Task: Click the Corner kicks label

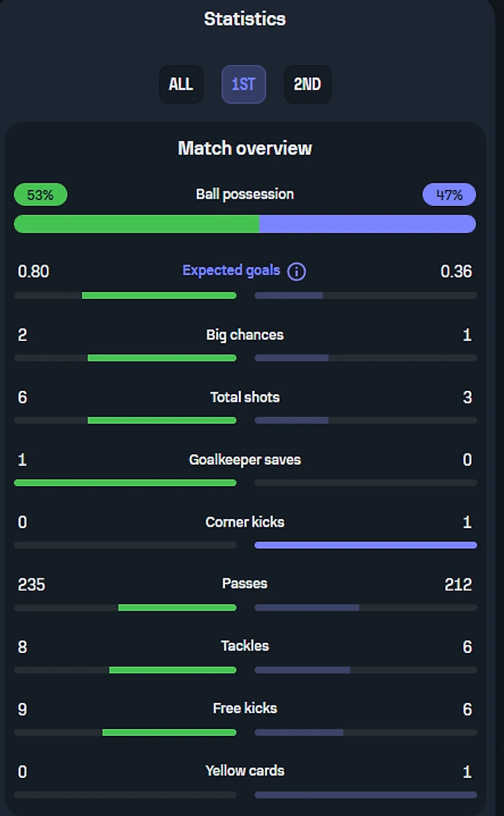Action: click(x=244, y=522)
